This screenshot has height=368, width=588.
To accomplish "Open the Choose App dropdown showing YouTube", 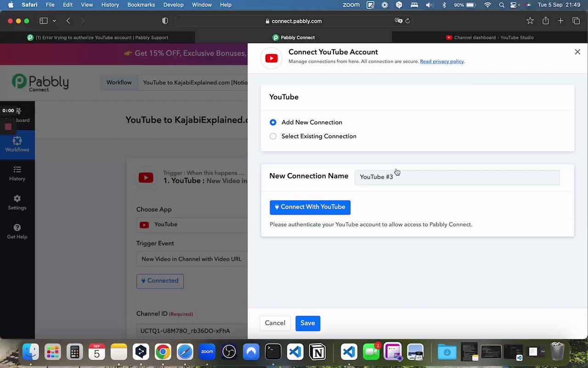I will pyautogui.click(x=192, y=224).
